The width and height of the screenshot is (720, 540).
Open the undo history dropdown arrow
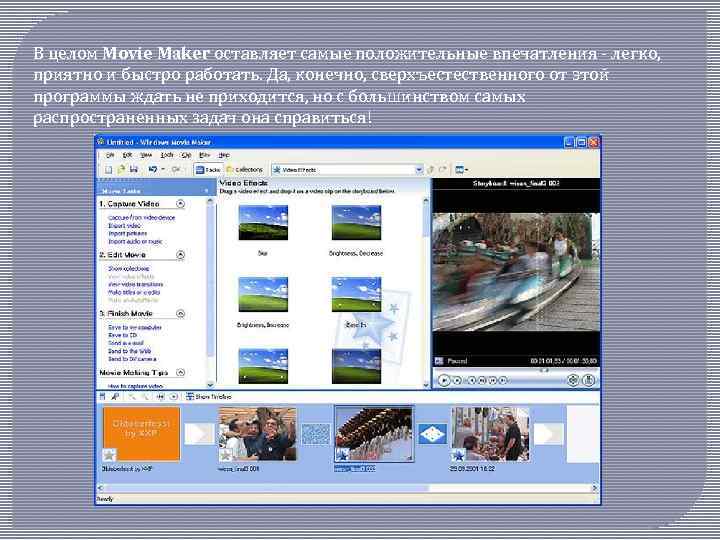(x=163, y=169)
